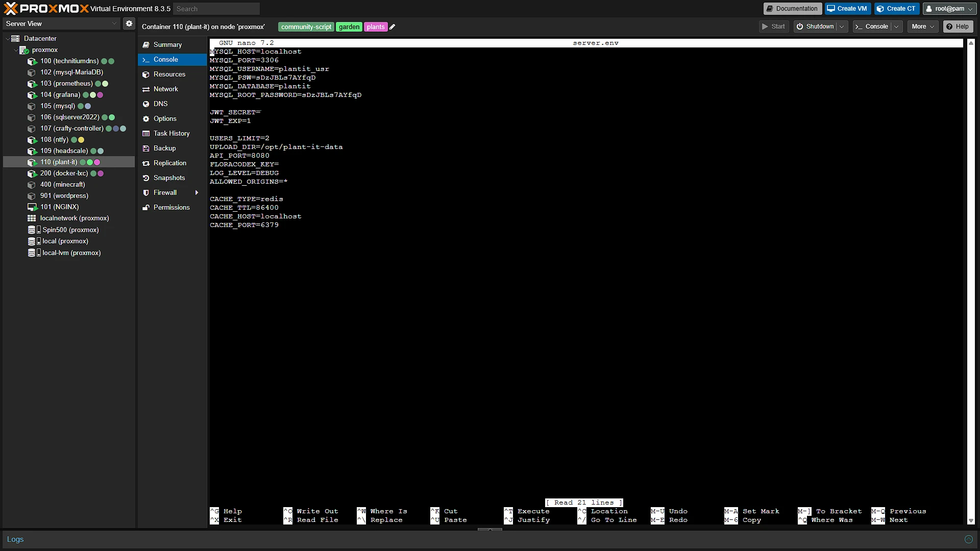Click the plants tag

pos(376,27)
